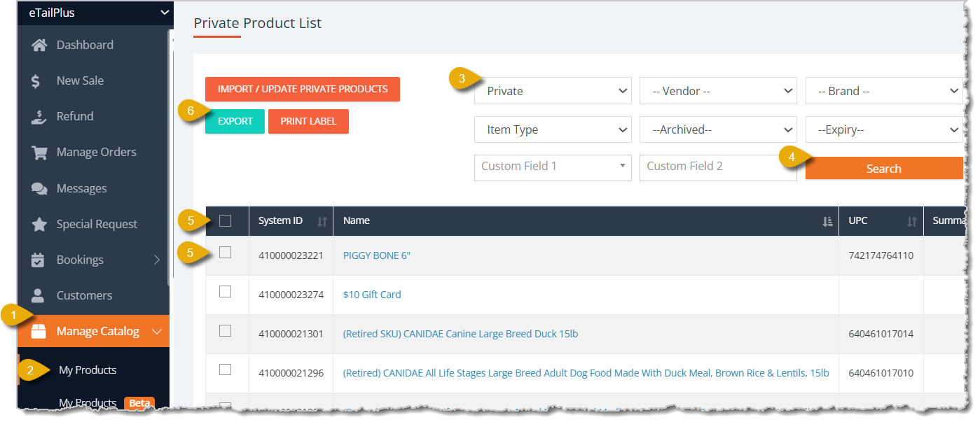
Task: Toggle the select-all header checkbox
Action: click(x=225, y=221)
